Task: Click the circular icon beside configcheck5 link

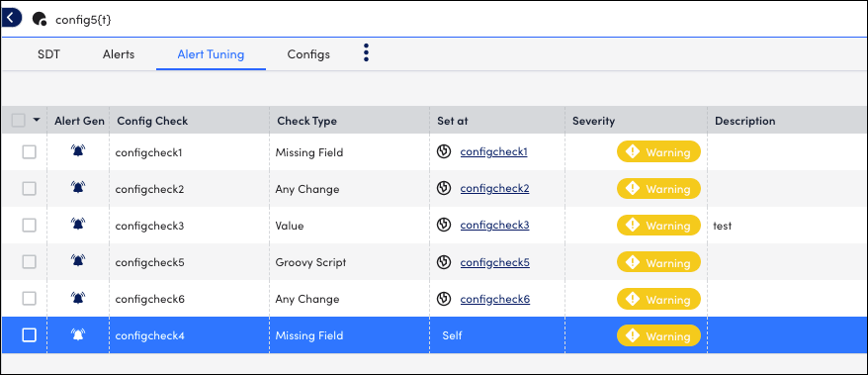Action: [444, 262]
